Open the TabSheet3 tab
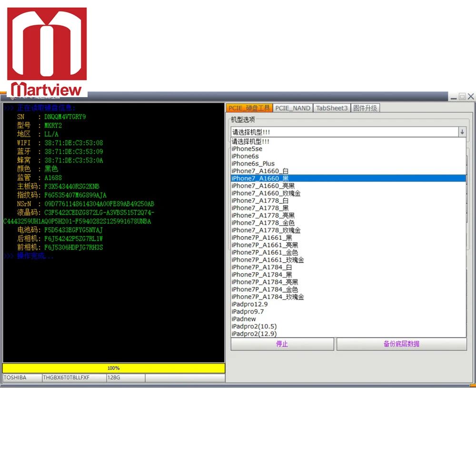Image resolution: width=476 pixels, height=476 pixels. click(331, 108)
